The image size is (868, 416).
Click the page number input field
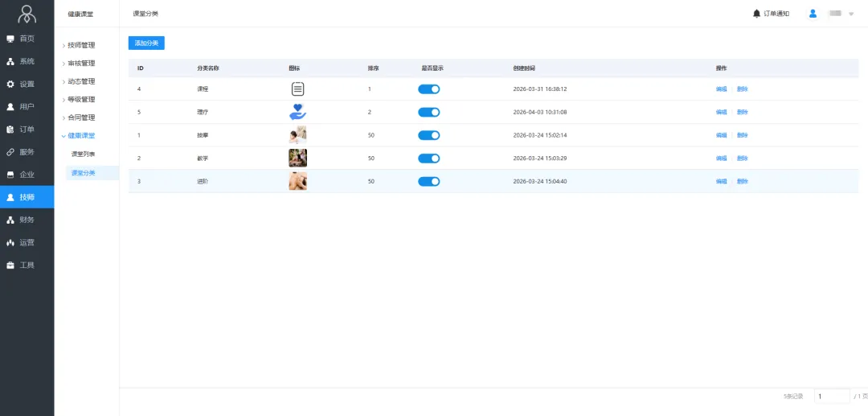[x=831, y=396]
